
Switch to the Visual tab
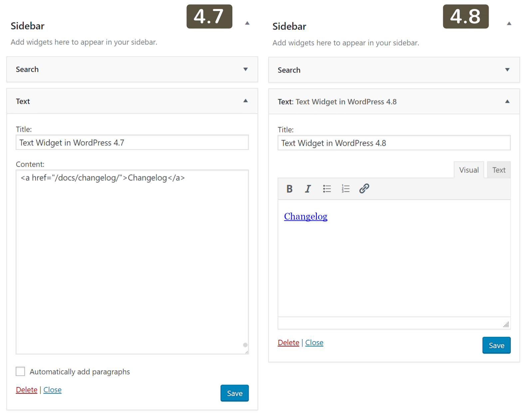point(469,170)
